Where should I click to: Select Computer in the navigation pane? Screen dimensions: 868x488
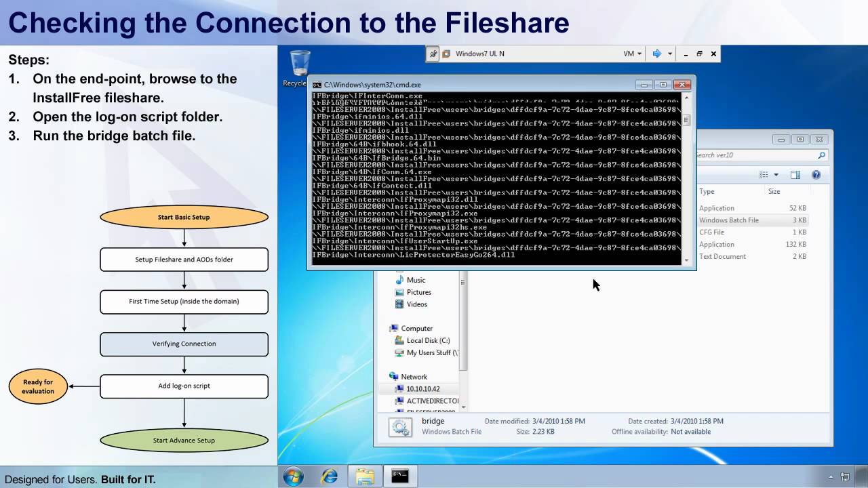pyautogui.click(x=411, y=329)
